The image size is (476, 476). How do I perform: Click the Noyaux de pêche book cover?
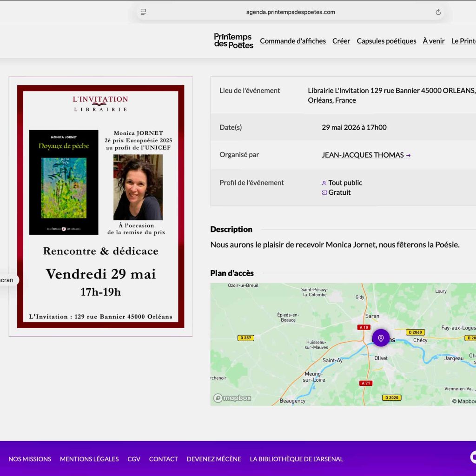[x=64, y=182]
